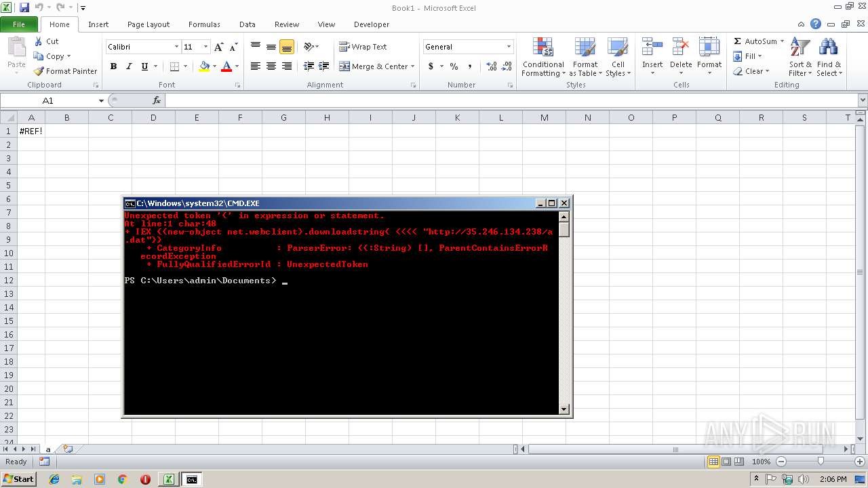Open Chrome from the taskbar
Screen dimensions: 868x488
click(123, 479)
